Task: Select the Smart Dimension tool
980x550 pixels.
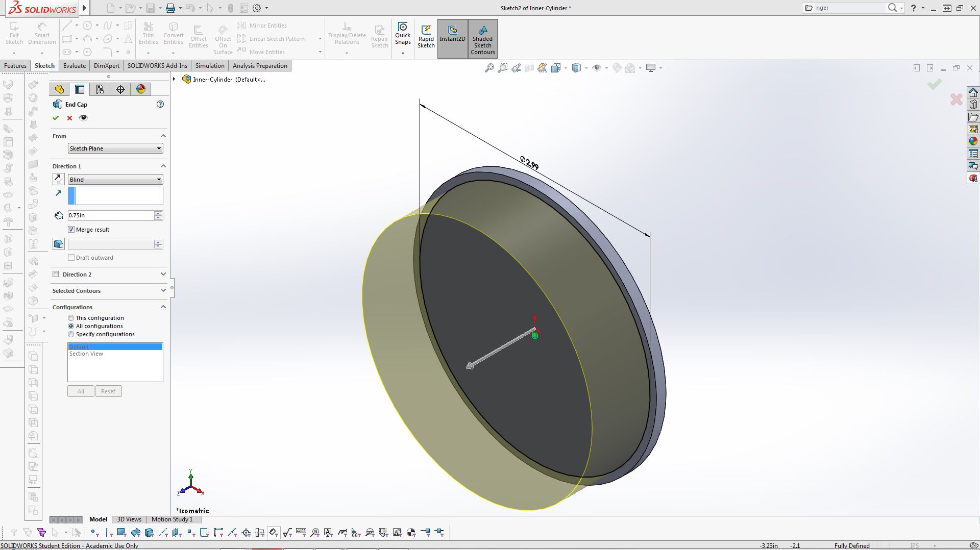Action: click(x=42, y=34)
